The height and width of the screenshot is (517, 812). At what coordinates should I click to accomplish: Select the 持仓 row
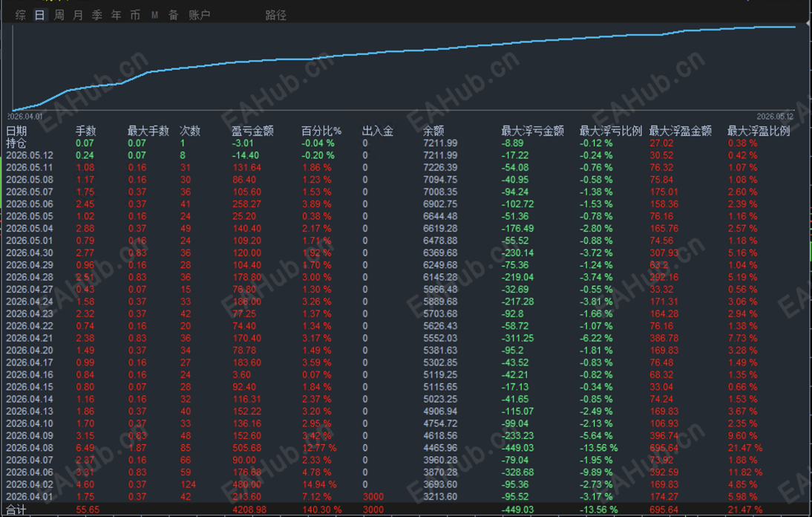(405, 143)
